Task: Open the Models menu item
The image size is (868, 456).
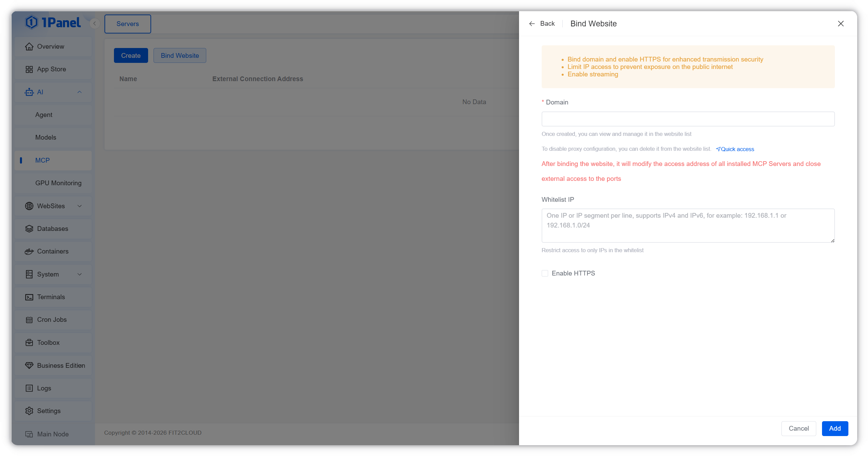Action: (x=53, y=138)
